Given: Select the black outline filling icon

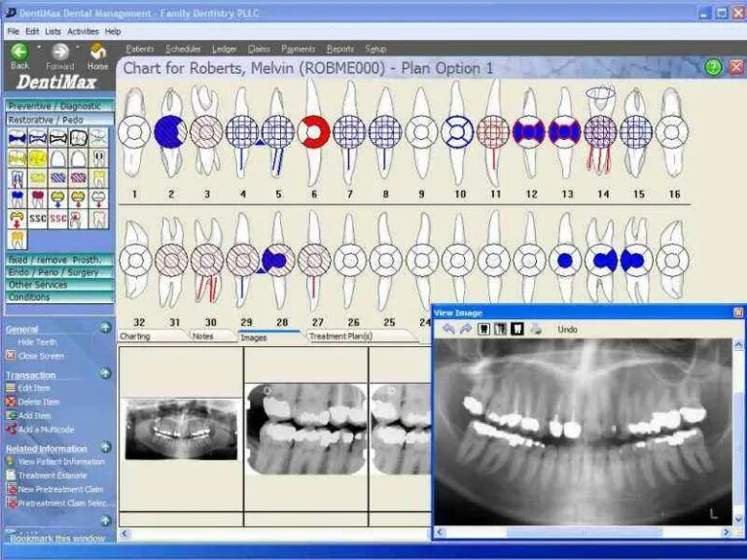Looking at the screenshot, I should click(57, 138).
